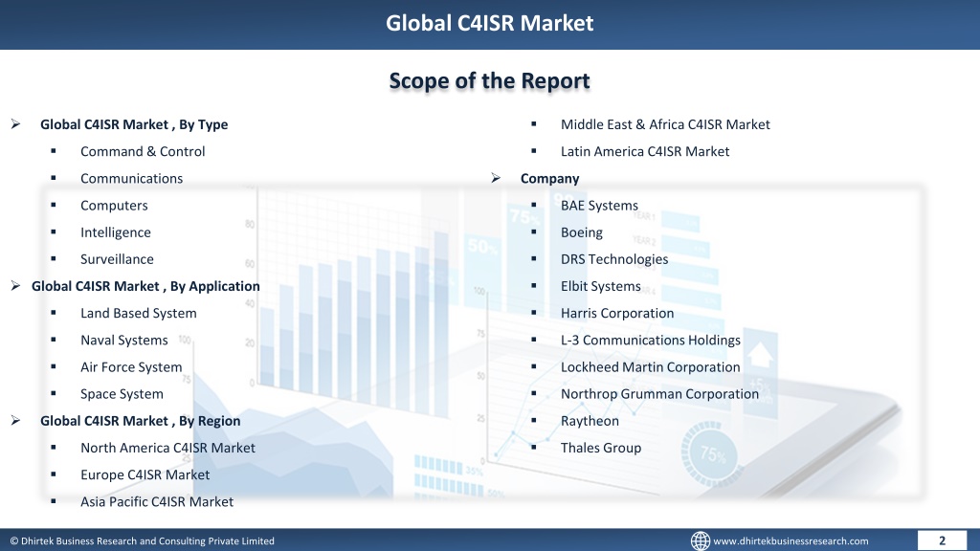Viewport: 980px width, 551px height.
Task: Select the "DRS Technologies" entry
Action: pyautogui.click(x=614, y=259)
